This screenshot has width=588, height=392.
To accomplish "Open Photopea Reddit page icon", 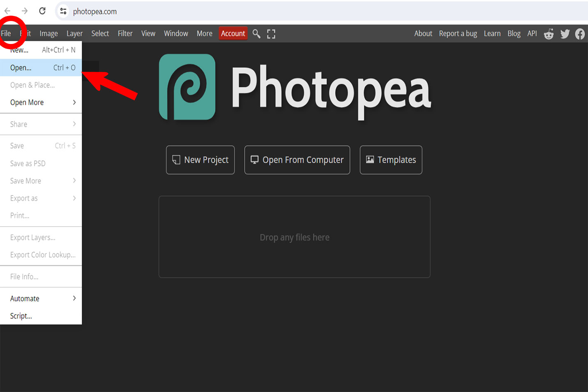I will pos(549,34).
